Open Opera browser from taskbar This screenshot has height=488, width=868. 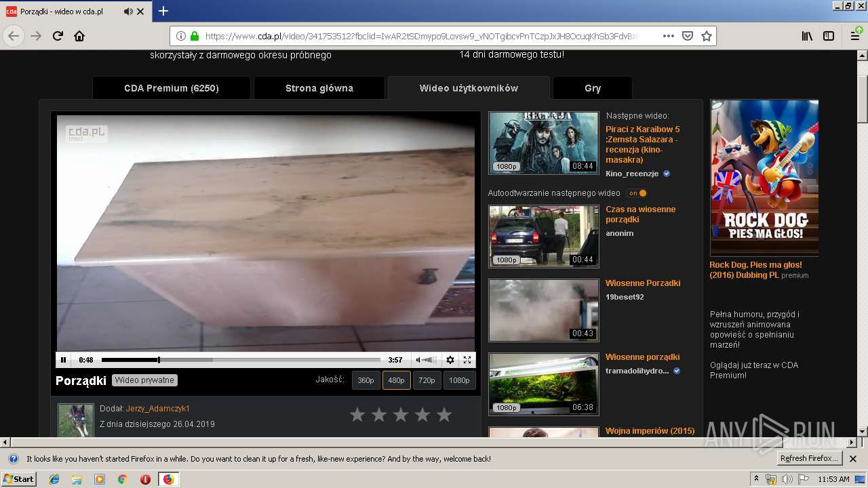[145, 479]
